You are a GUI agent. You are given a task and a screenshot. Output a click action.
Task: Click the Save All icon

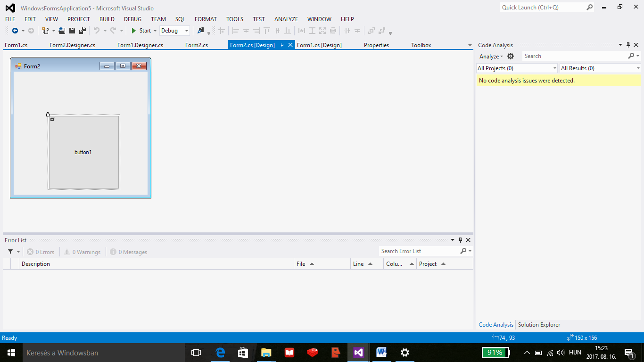[83, 31]
